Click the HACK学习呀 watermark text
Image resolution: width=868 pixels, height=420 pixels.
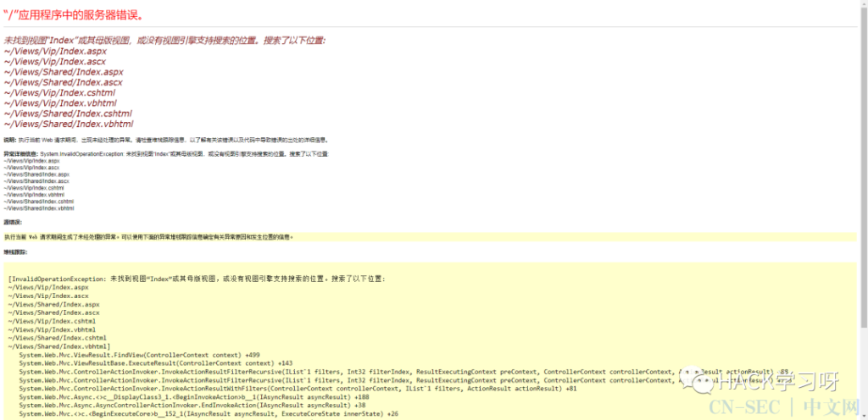pyautogui.click(x=782, y=382)
